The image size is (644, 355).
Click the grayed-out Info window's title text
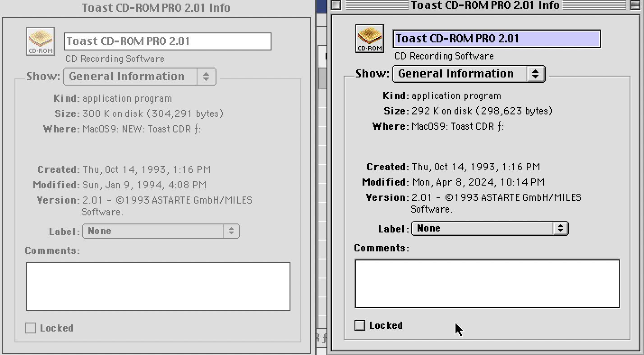[x=156, y=8]
